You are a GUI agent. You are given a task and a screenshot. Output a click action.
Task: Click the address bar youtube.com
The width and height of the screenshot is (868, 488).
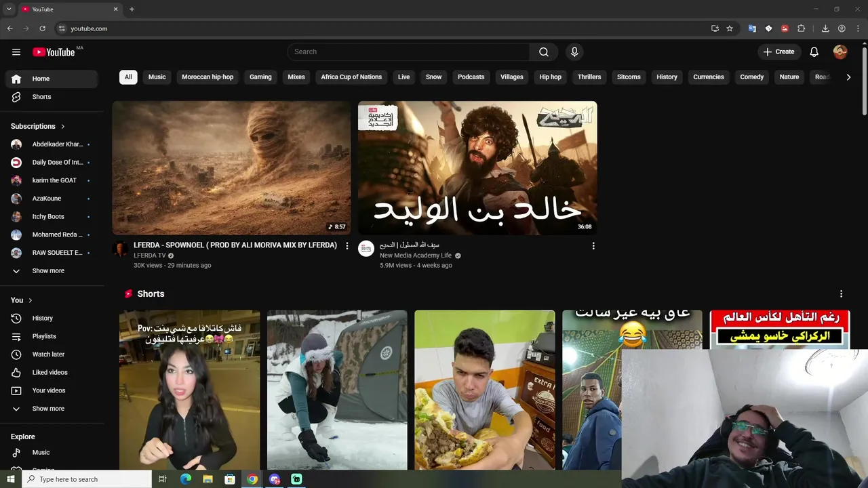(x=89, y=28)
